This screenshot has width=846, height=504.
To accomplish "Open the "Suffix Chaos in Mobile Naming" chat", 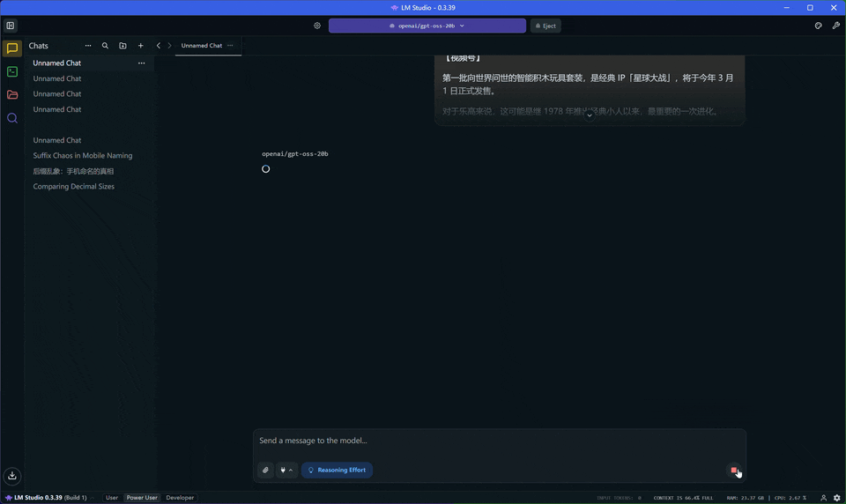I will [82, 156].
